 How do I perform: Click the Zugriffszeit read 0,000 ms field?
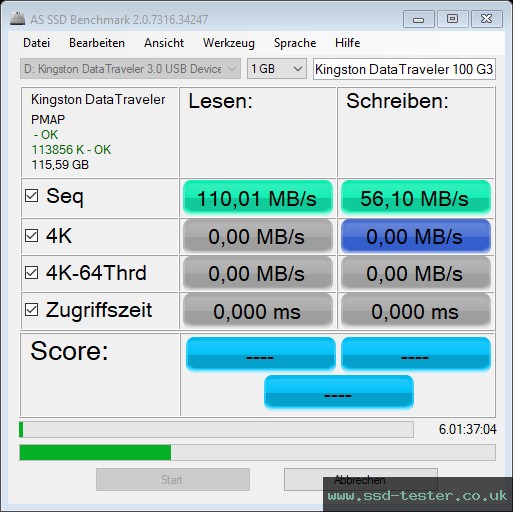pos(258,311)
